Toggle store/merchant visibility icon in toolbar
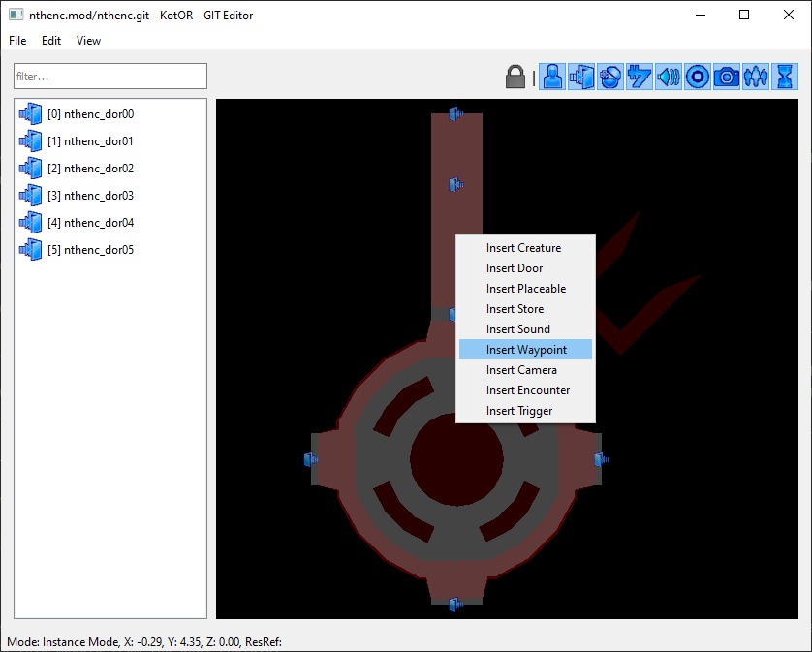 point(640,77)
